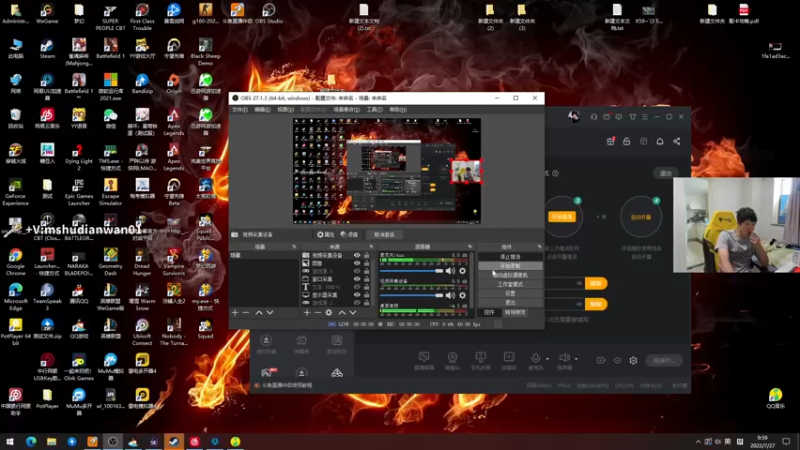Screen dimensions: 800x450
Task: Open 麦克风/Aux audio settings gear
Action: click(462, 271)
